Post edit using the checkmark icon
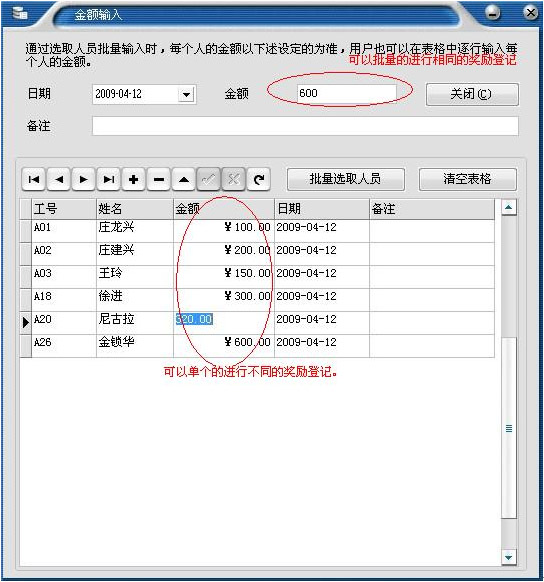Image resolution: width=544 pixels, height=582 pixels. click(x=209, y=180)
